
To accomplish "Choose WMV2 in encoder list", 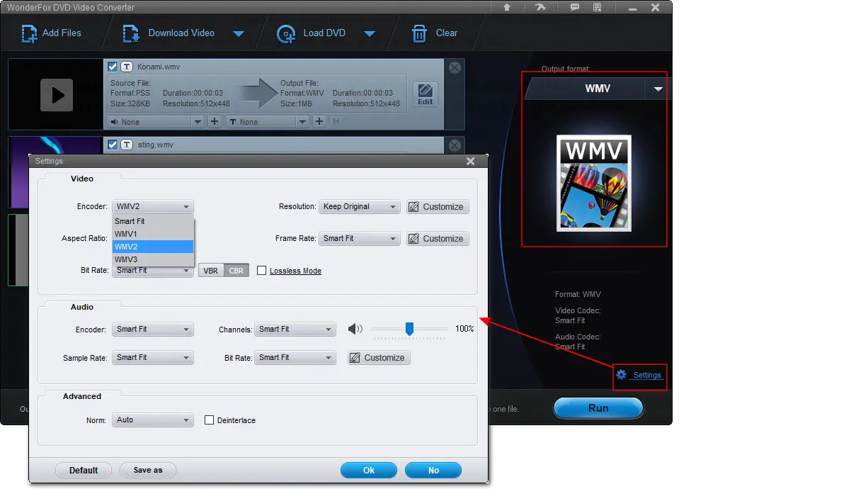I will pos(153,247).
